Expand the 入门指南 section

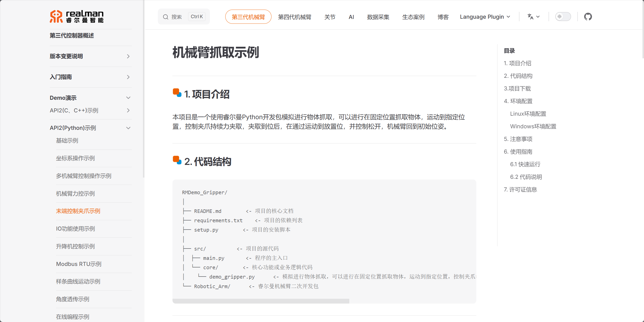coord(128,77)
